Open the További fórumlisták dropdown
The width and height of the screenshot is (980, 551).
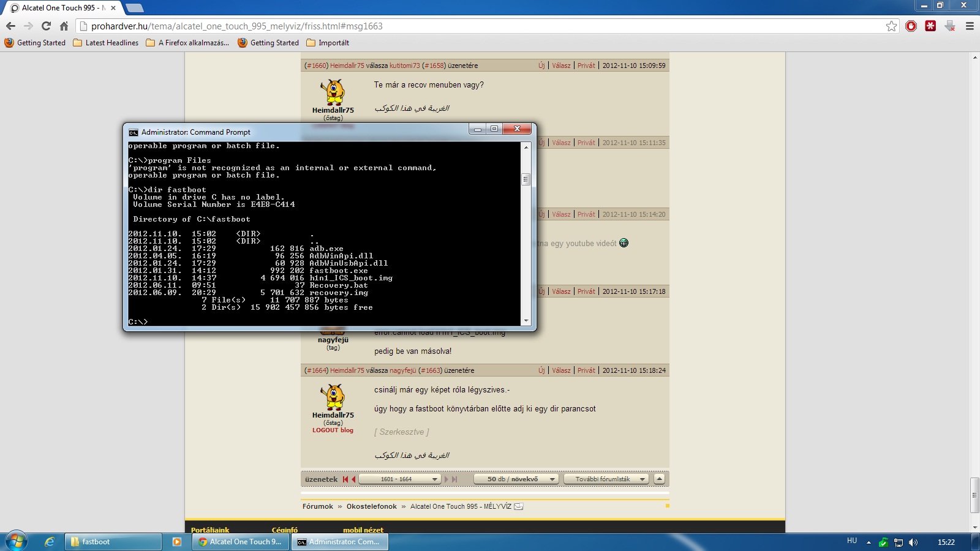point(606,479)
